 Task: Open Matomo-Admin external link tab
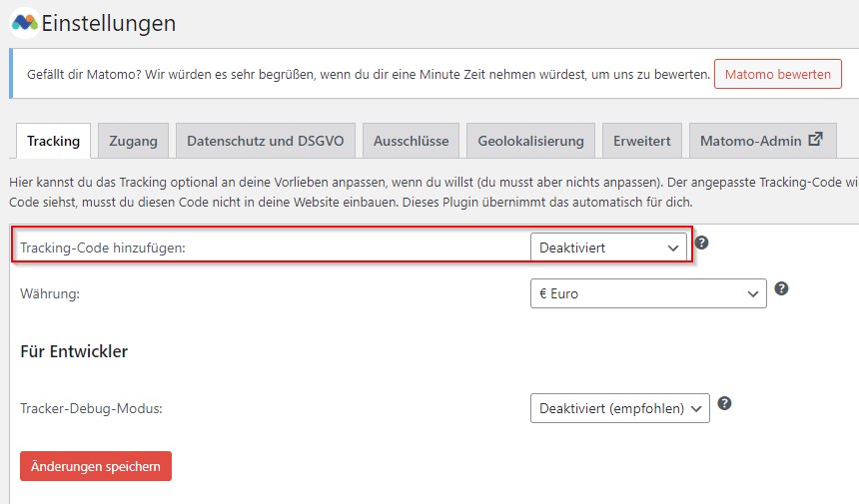click(761, 141)
